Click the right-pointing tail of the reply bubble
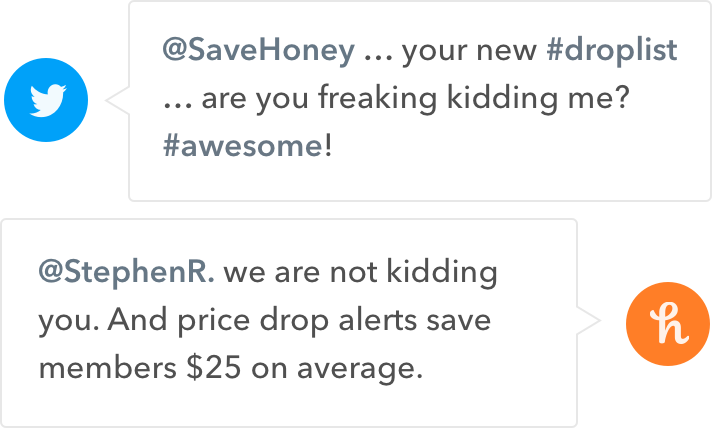The image size is (712, 434). 589,321
